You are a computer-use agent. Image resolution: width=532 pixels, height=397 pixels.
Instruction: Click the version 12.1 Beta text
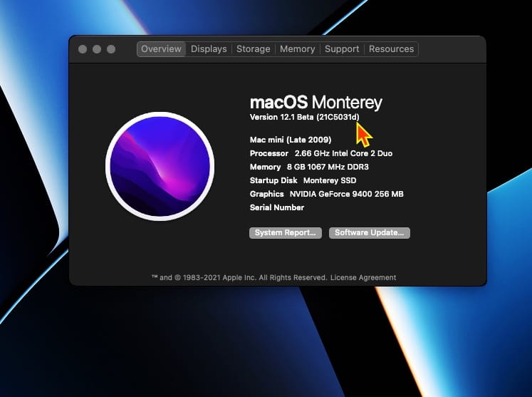coord(304,117)
